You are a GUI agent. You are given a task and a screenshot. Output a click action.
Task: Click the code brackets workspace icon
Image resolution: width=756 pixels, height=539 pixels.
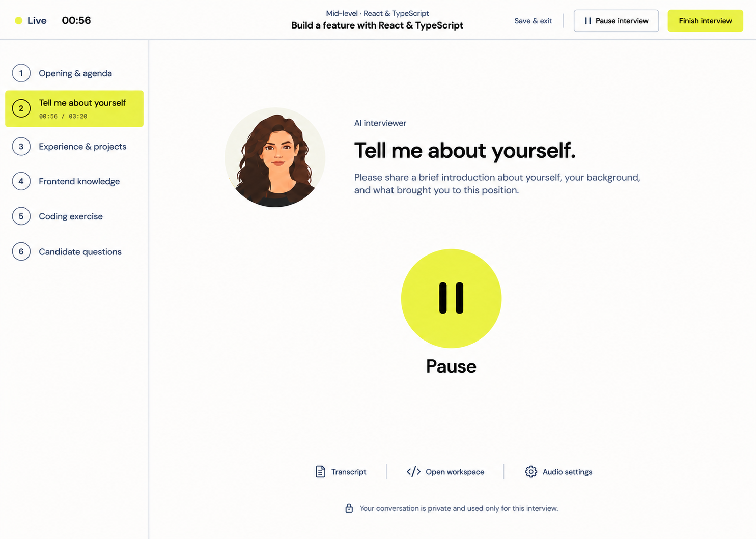(x=413, y=472)
